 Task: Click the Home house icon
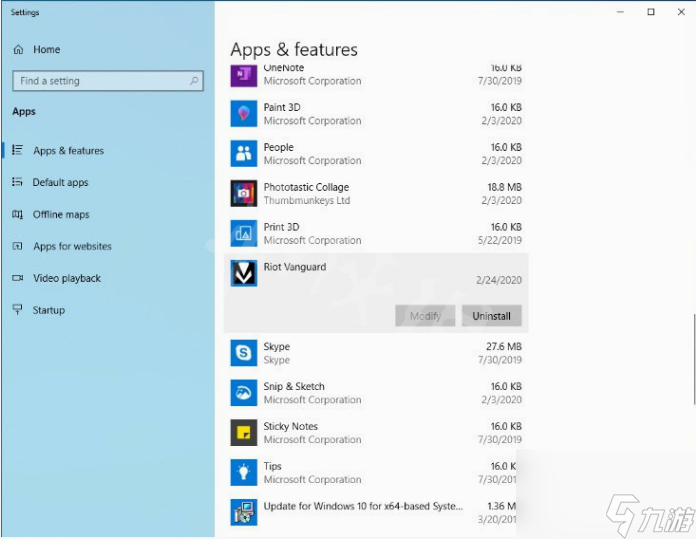18,49
